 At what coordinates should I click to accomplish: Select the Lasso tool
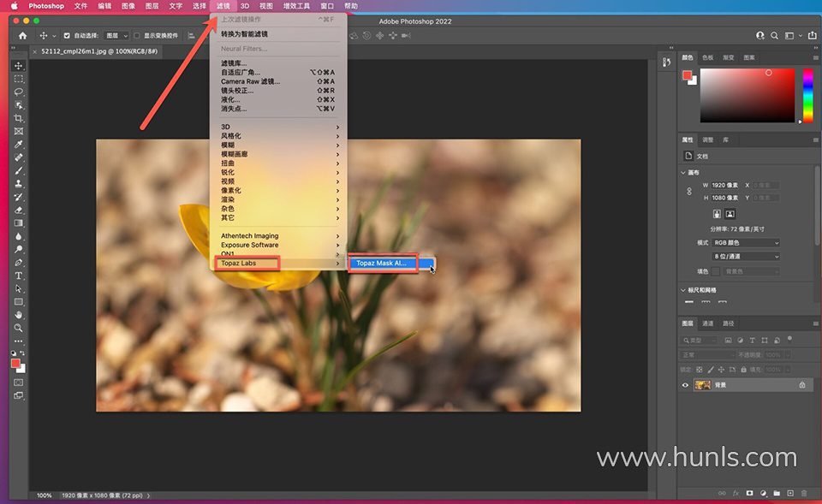coord(18,92)
